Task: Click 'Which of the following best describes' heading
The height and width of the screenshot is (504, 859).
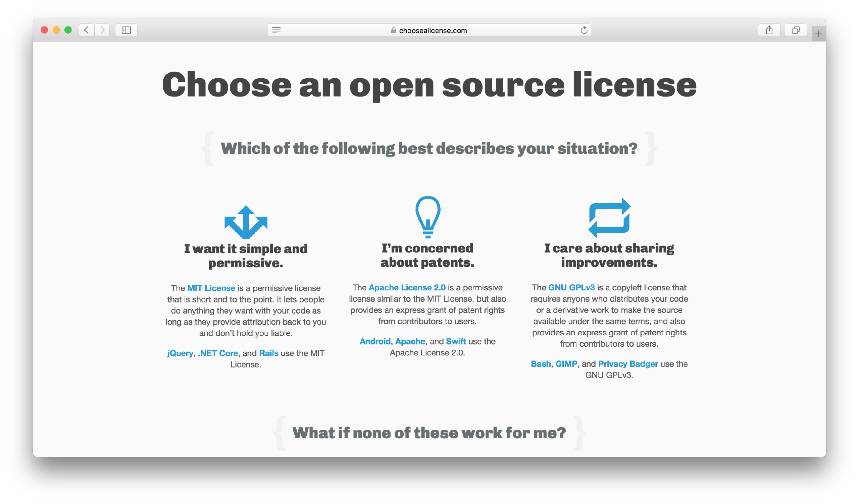Action: pos(429,149)
